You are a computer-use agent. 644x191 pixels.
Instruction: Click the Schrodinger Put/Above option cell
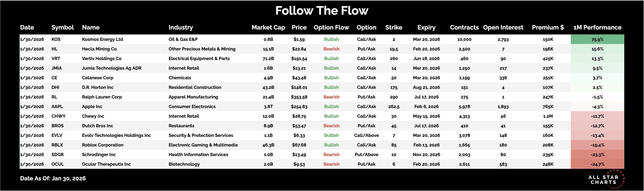click(366, 155)
